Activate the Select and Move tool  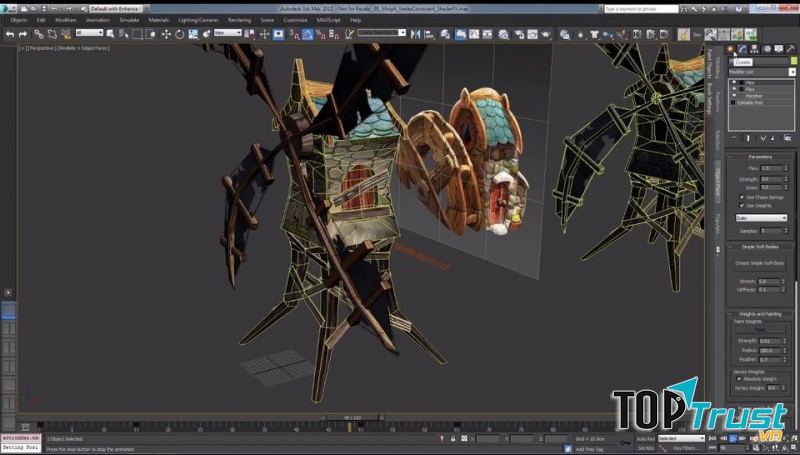tap(165, 33)
